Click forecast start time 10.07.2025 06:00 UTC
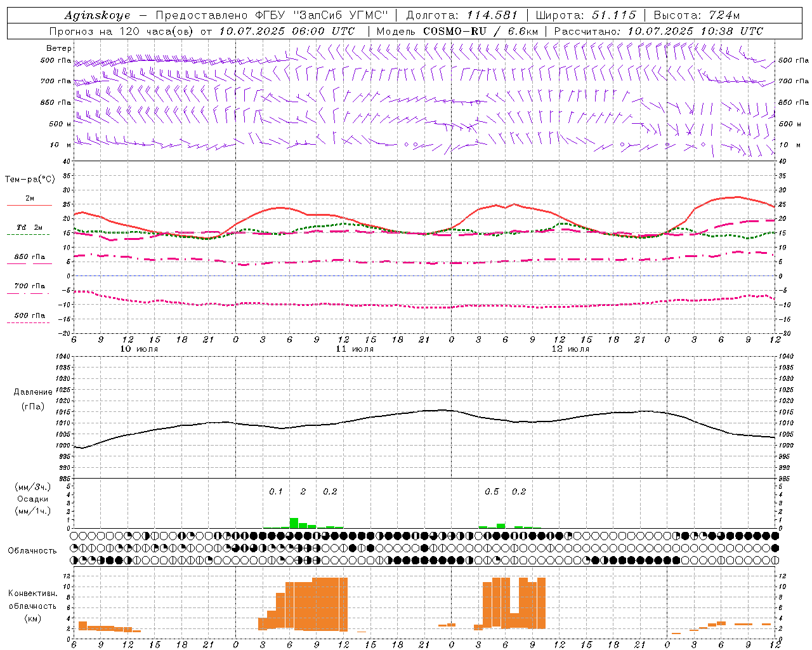This screenshot has height=650, width=812. [287, 31]
